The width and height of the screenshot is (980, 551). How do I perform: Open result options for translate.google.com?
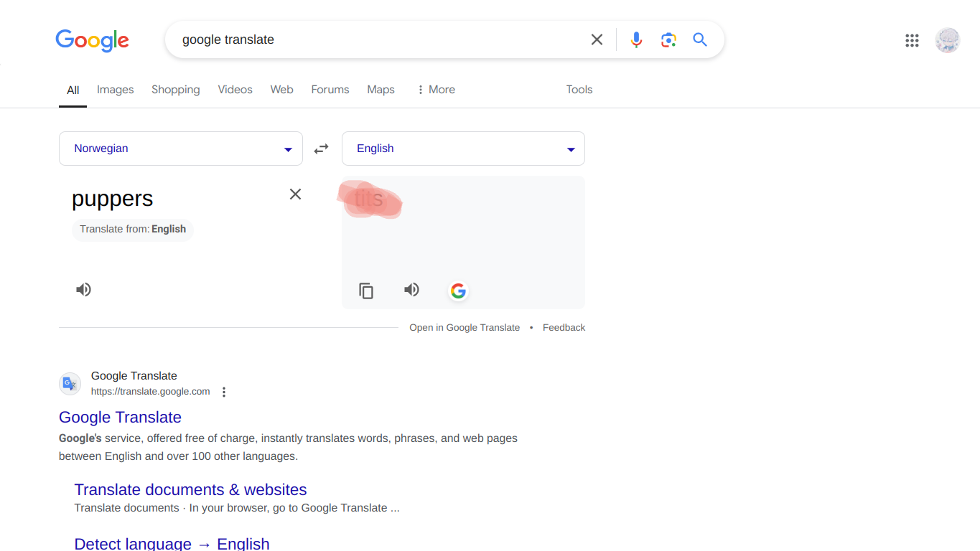pyautogui.click(x=224, y=392)
